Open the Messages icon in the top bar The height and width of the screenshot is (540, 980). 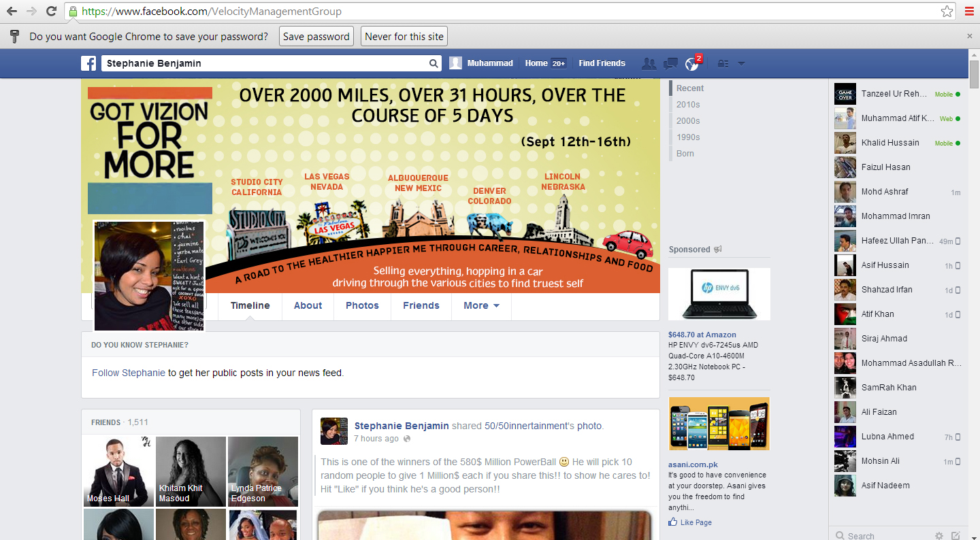670,63
